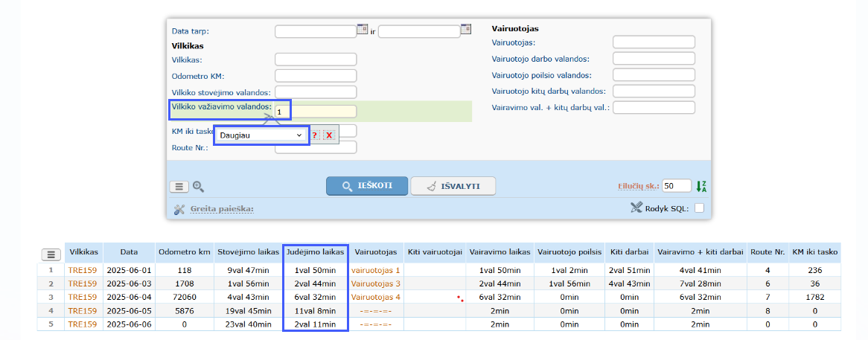The height and width of the screenshot is (340, 868).
Task: Sort by the KM iki tasko column header
Action: tap(814, 252)
